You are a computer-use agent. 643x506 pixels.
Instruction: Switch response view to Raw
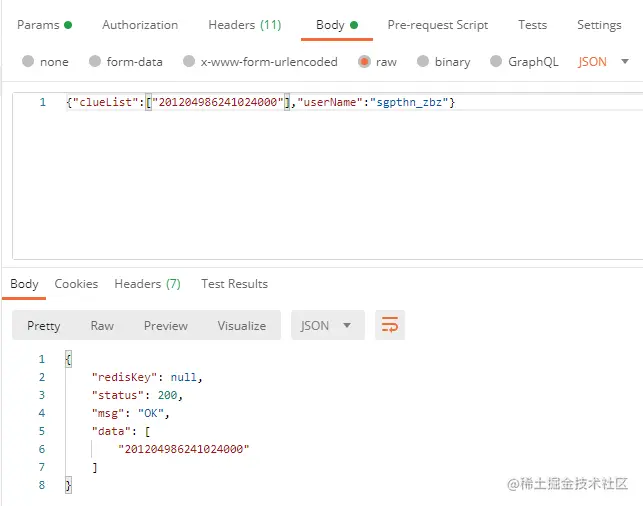point(102,326)
